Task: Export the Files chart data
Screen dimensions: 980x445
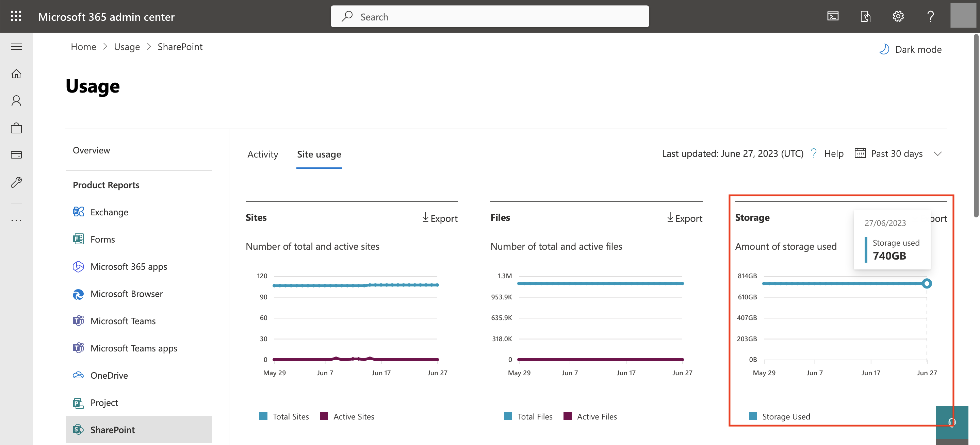Action: click(x=684, y=218)
